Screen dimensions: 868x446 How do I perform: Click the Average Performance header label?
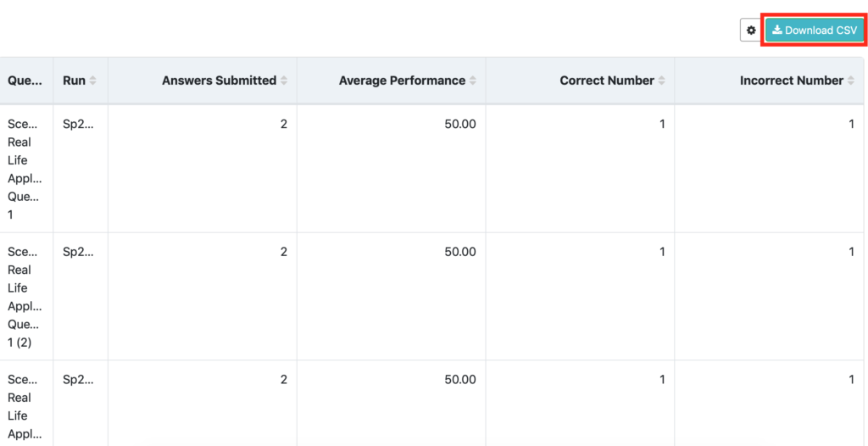point(403,81)
